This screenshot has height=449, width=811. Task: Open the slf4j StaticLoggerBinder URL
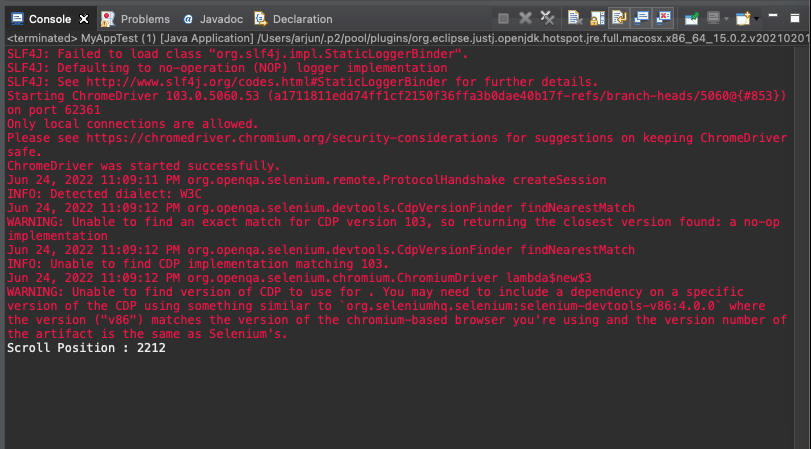267,82
